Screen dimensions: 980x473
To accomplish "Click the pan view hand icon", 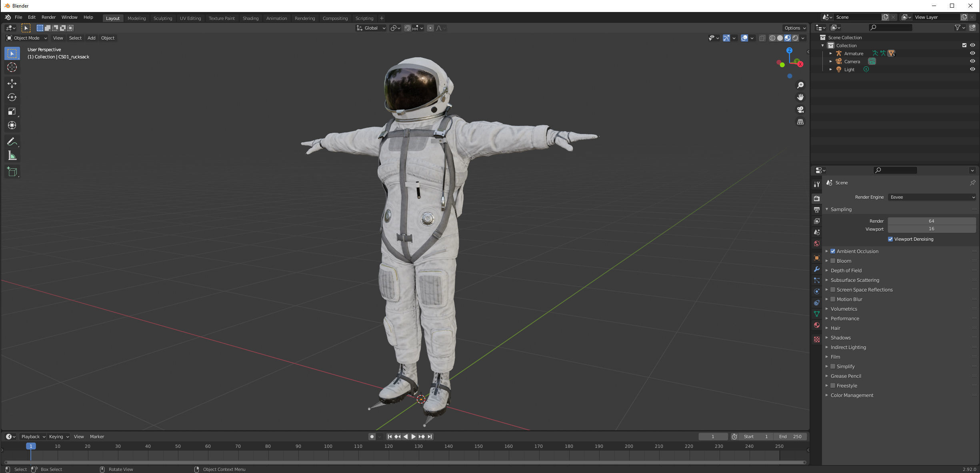I will click(800, 97).
